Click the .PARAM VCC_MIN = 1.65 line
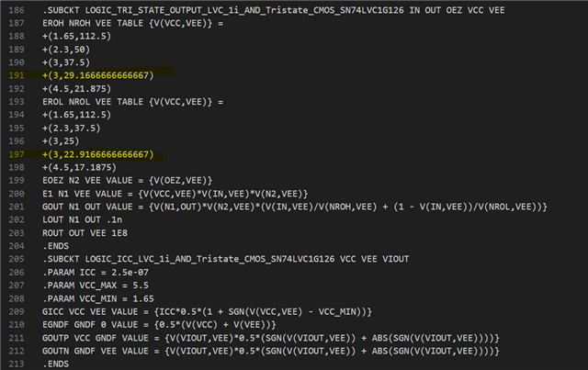 click(98, 298)
